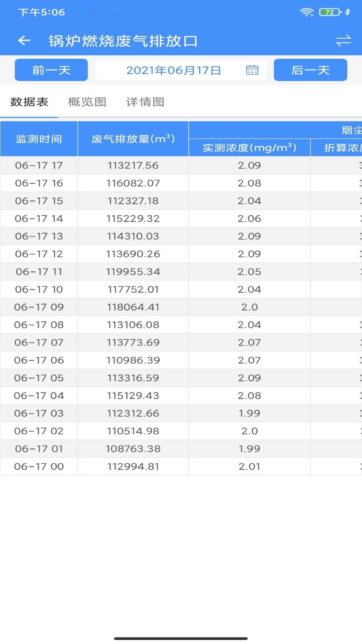The height and width of the screenshot is (644, 362).
Task: Switch to the 数据表 tab
Action: point(29,102)
